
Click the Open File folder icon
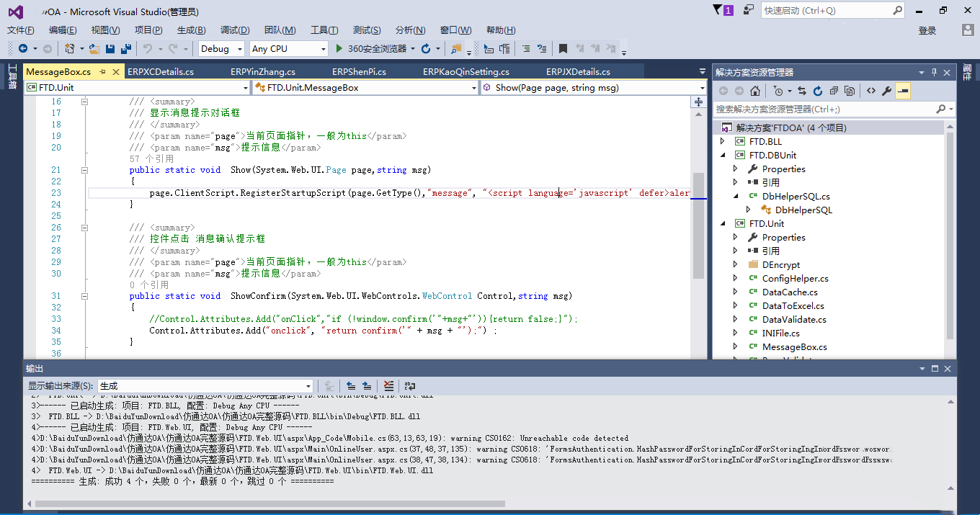[x=94, y=49]
